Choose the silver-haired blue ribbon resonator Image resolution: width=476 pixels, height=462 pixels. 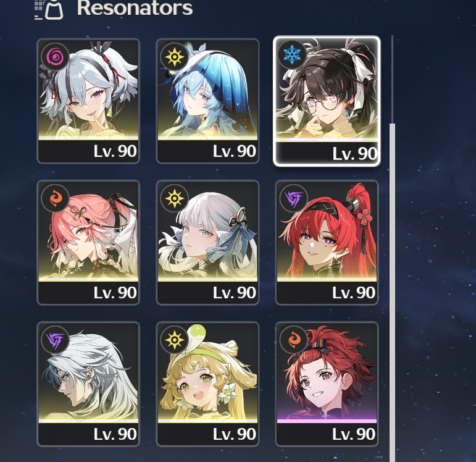tap(207, 242)
